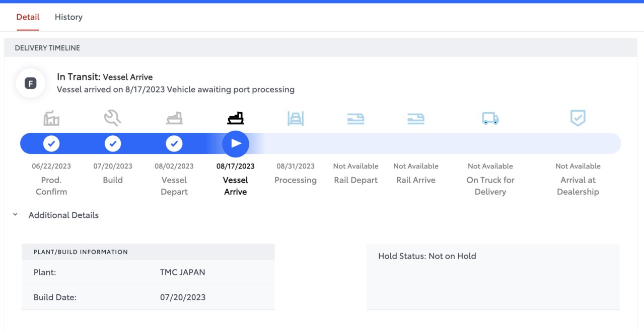644x332 pixels.
Task: Click the black Vessel Arrive ship icon
Action: click(236, 118)
